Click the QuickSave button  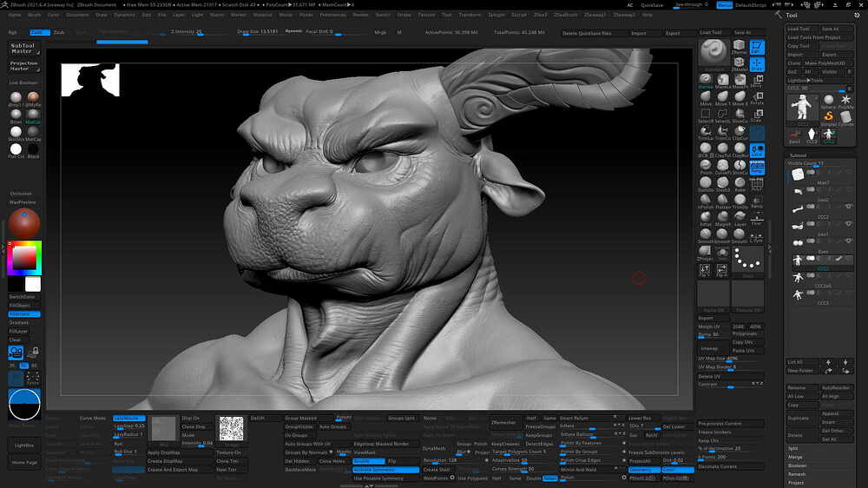(x=652, y=5)
